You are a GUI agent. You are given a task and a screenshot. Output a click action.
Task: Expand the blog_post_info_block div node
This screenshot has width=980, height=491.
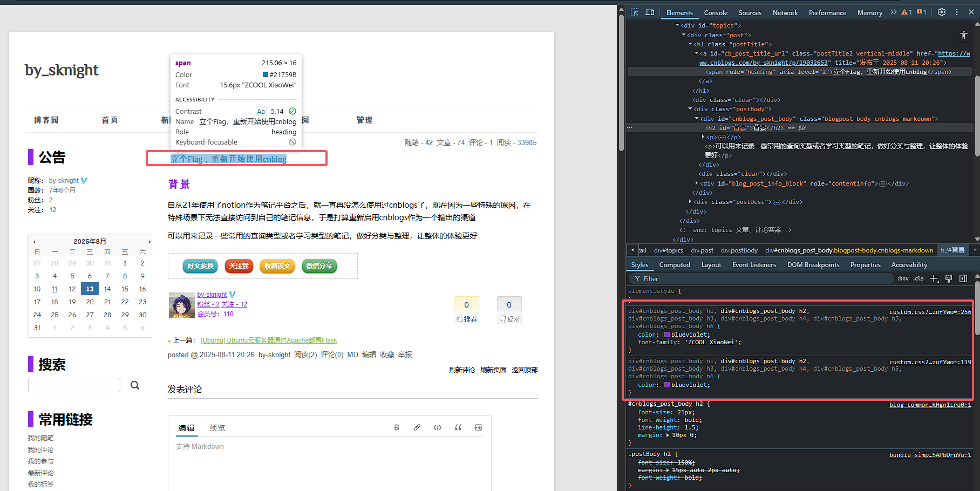point(697,183)
